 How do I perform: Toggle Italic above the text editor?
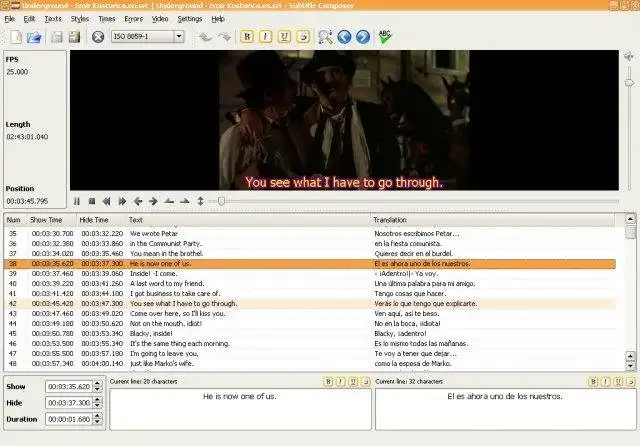(341, 382)
